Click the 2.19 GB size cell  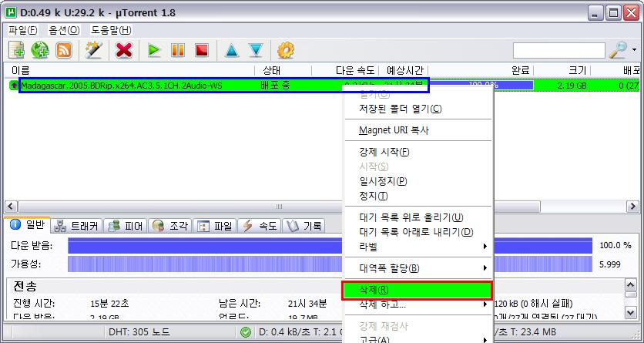pyautogui.click(x=572, y=86)
